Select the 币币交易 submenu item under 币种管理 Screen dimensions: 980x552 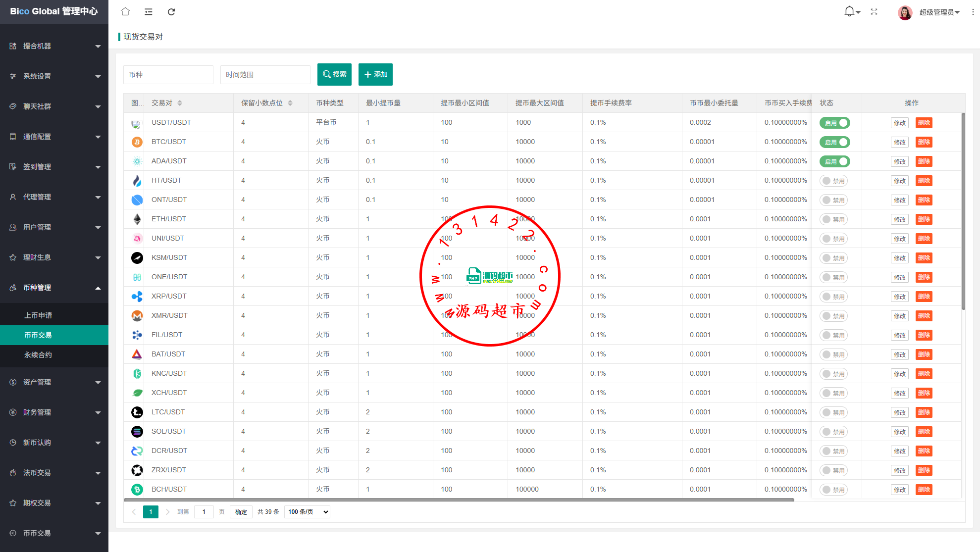pyautogui.click(x=54, y=335)
